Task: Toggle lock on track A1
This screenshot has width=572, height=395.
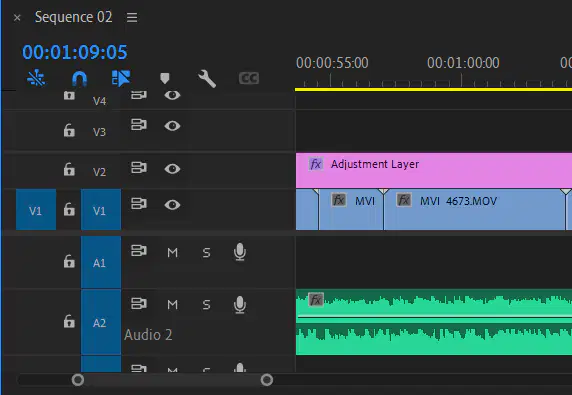Action: point(69,261)
